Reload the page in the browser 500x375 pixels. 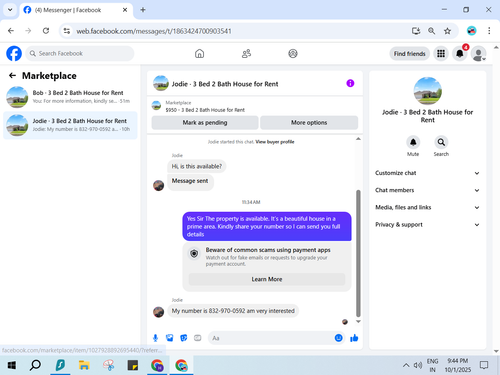46,31
